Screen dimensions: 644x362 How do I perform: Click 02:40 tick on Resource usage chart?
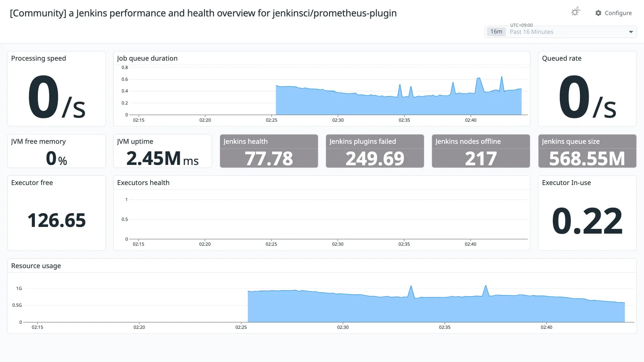(546, 327)
